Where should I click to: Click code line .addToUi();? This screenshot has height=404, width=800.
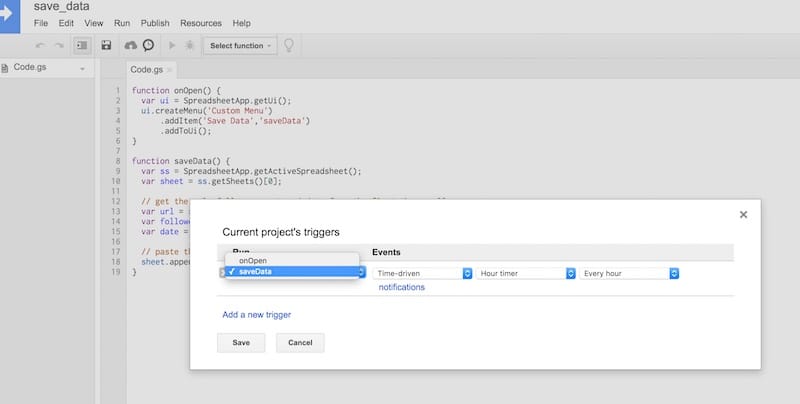(186, 131)
